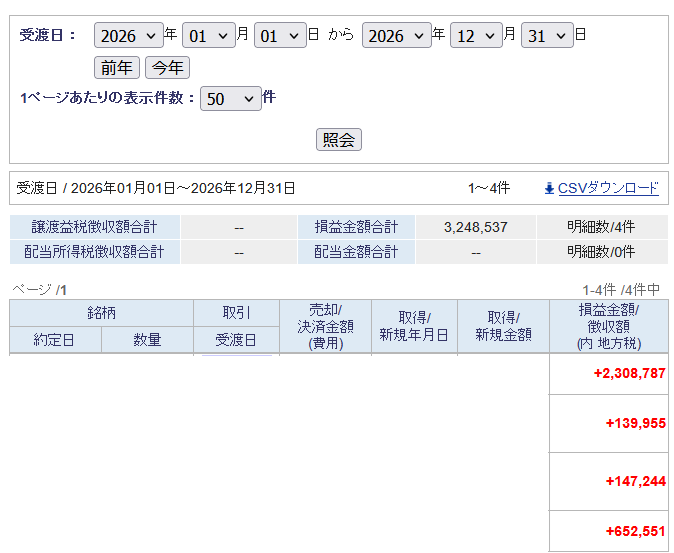This screenshot has width=674, height=553.
Task: Click the CSVダウンロード link
Action: [608, 188]
